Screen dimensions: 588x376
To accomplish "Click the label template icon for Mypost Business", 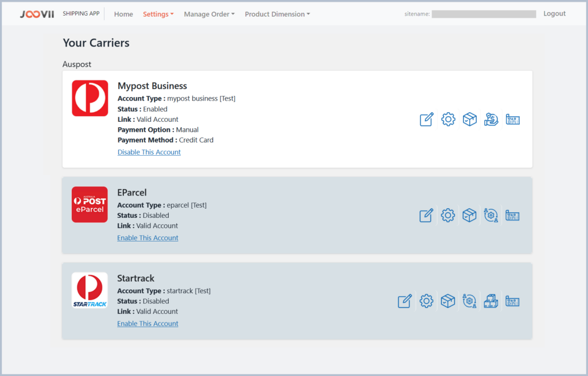I will click(x=512, y=120).
